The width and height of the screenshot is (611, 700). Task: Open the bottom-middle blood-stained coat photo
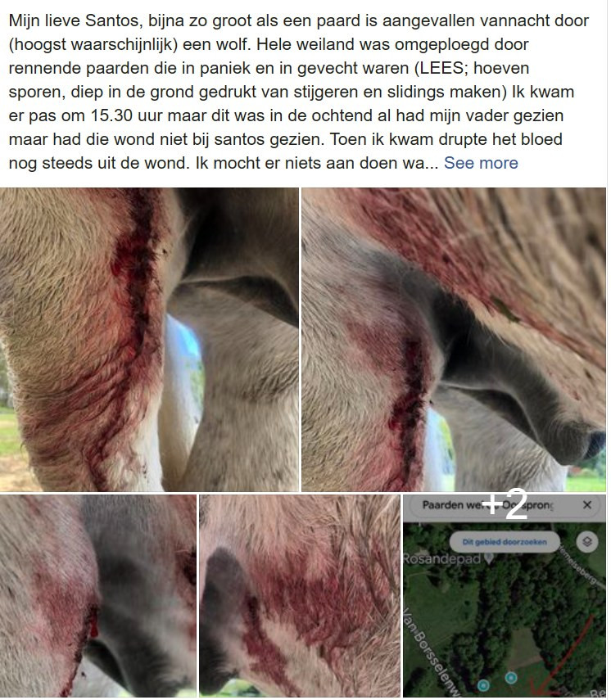point(299,595)
